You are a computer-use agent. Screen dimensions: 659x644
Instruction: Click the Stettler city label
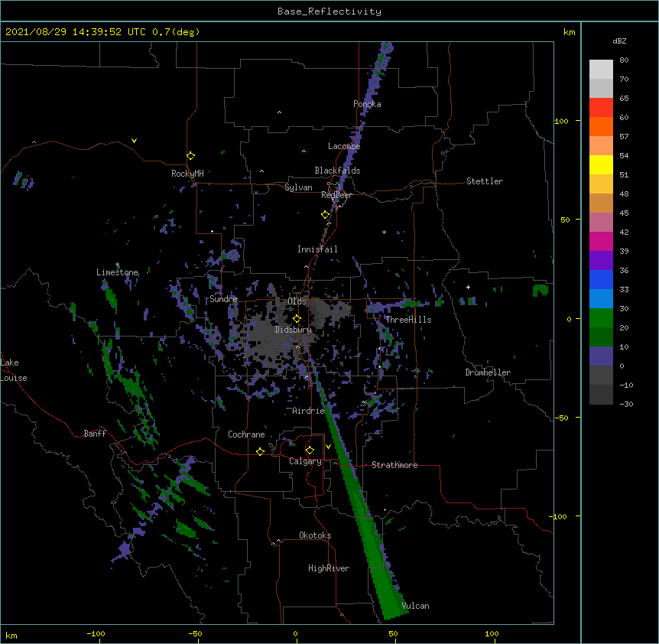click(x=485, y=181)
